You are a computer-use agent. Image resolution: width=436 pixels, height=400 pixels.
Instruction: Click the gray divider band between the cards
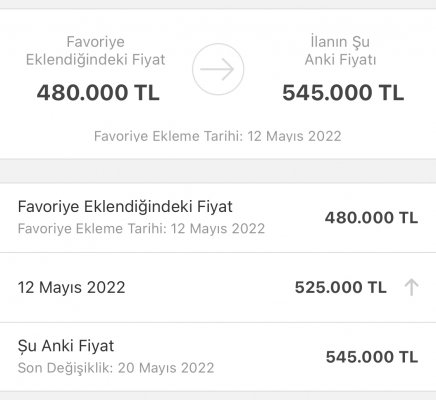click(x=218, y=171)
